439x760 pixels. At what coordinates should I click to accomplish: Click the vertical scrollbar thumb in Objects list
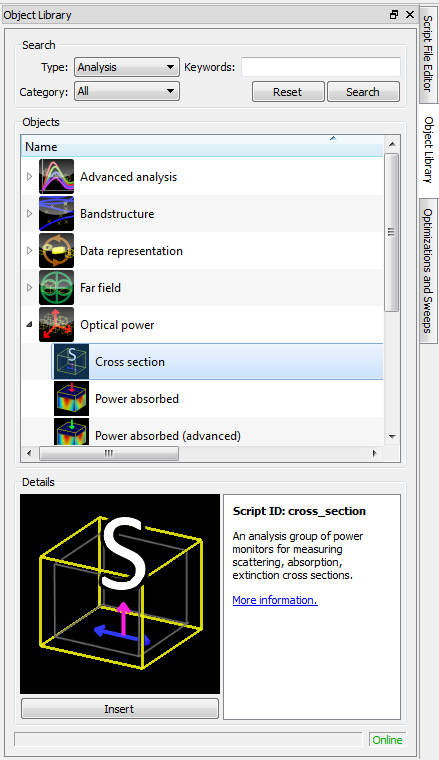click(392, 232)
